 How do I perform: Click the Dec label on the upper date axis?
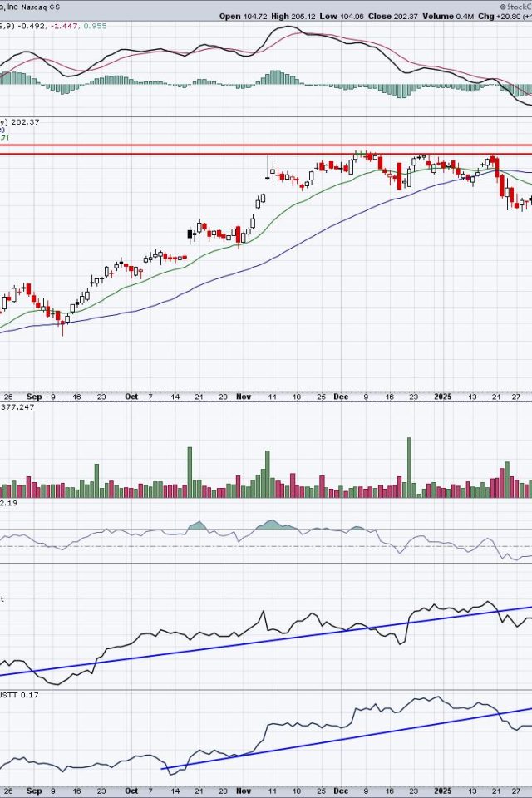[x=341, y=397]
